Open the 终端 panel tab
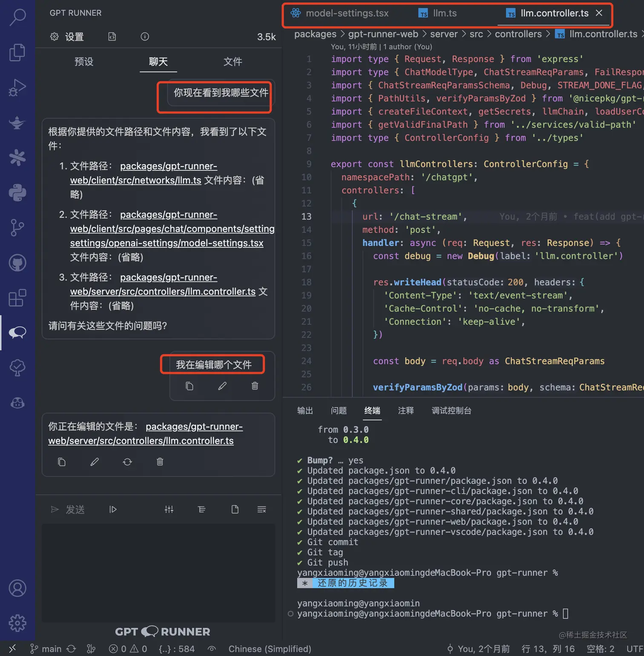 point(372,410)
